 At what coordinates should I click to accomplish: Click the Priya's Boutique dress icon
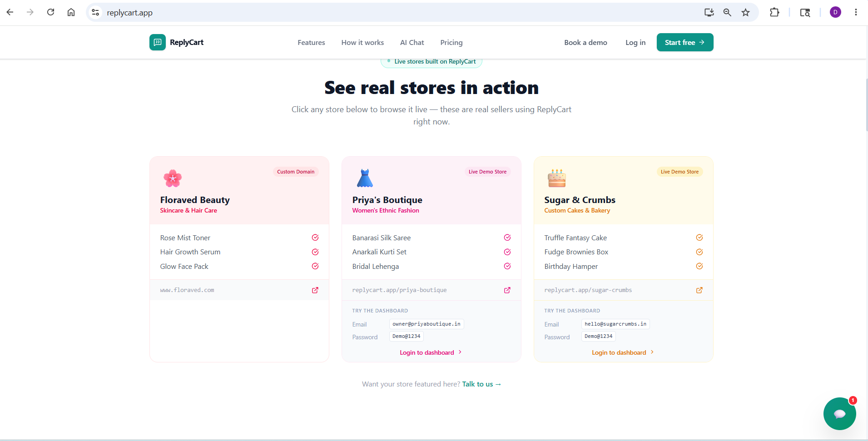point(365,178)
